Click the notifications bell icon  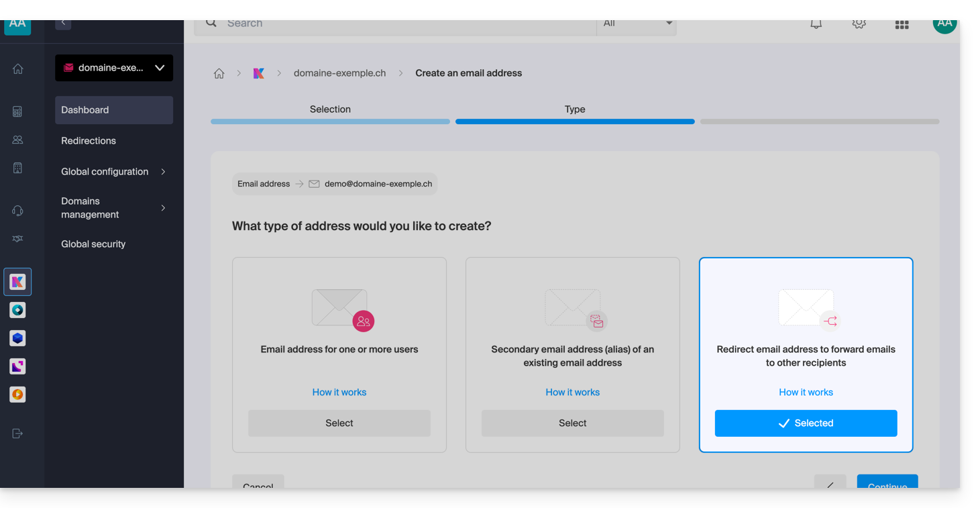tap(816, 24)
